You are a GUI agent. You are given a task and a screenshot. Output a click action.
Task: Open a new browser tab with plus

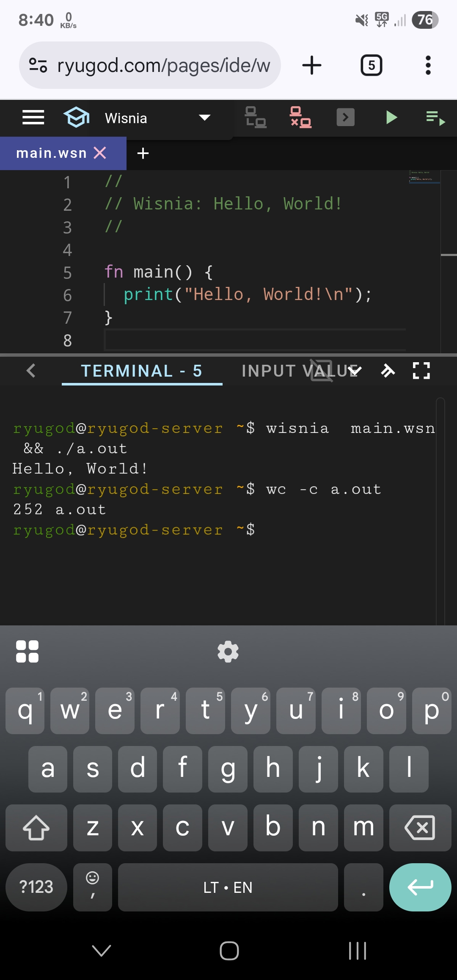coord(312,65)
